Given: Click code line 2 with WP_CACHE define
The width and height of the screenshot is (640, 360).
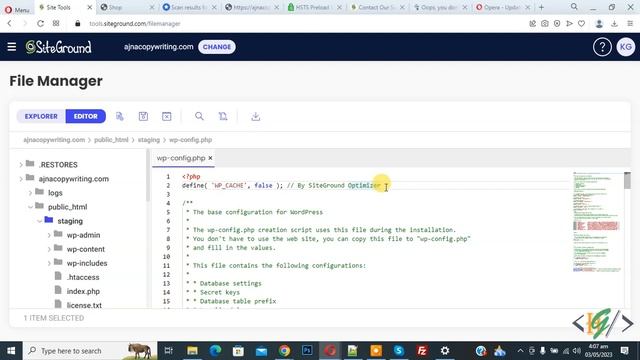Looking at the screenshot, I should 281,186.
